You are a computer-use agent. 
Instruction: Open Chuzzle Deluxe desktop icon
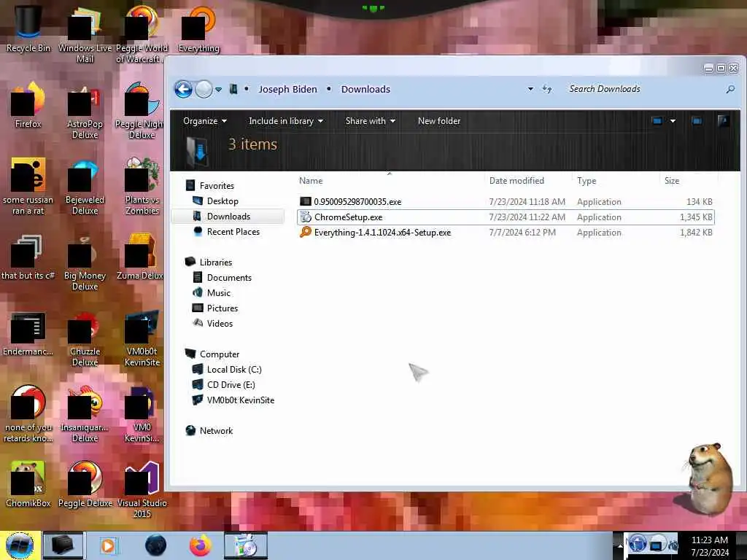(85, 338)
